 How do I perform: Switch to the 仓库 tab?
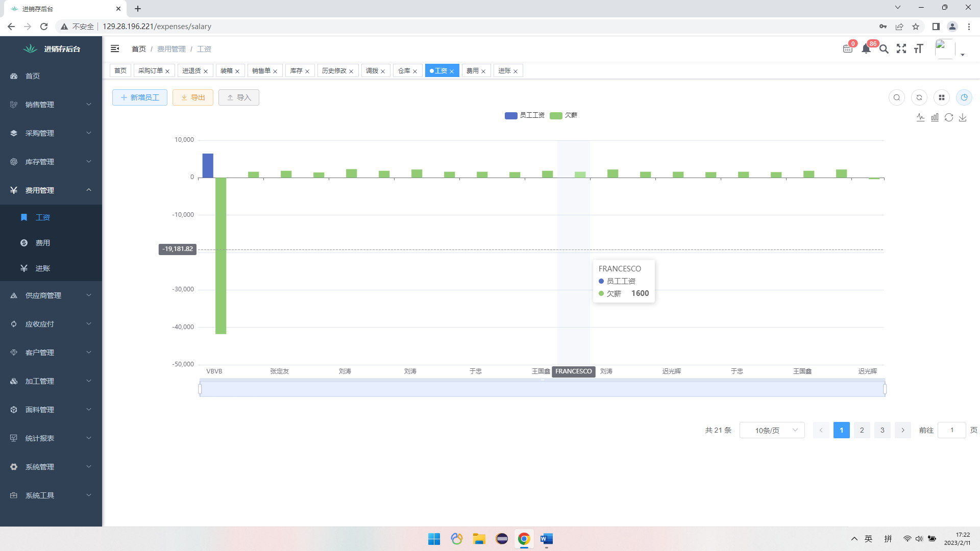click(404, 71)
